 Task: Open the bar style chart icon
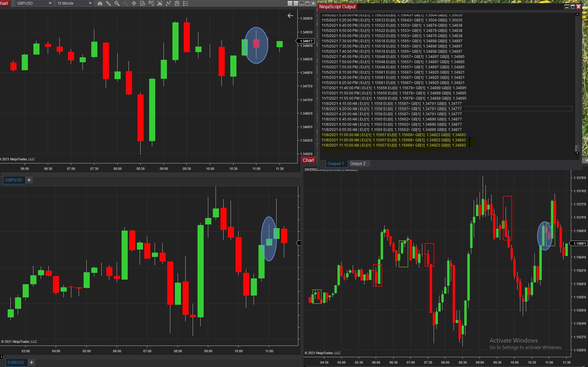click(100, 3)
